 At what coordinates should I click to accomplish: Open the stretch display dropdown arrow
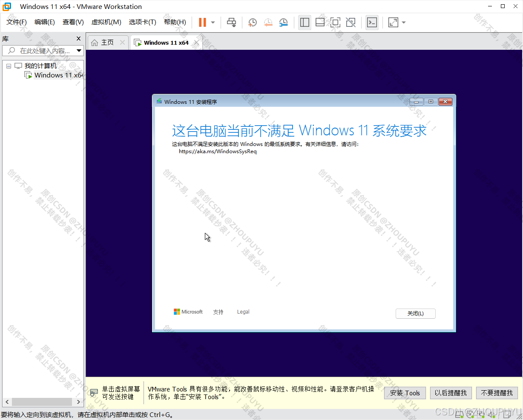[x=404, y=22]
